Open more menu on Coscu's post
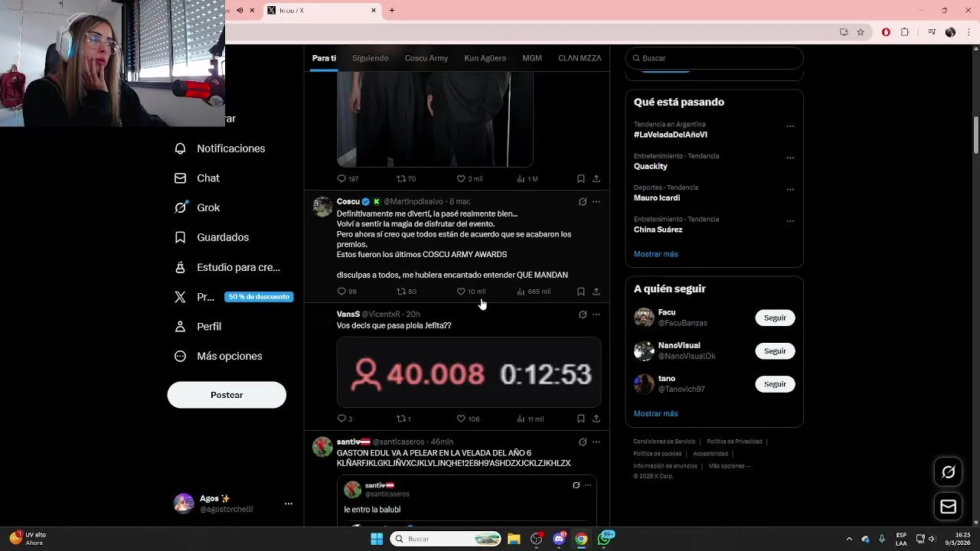 pos(596,202)
